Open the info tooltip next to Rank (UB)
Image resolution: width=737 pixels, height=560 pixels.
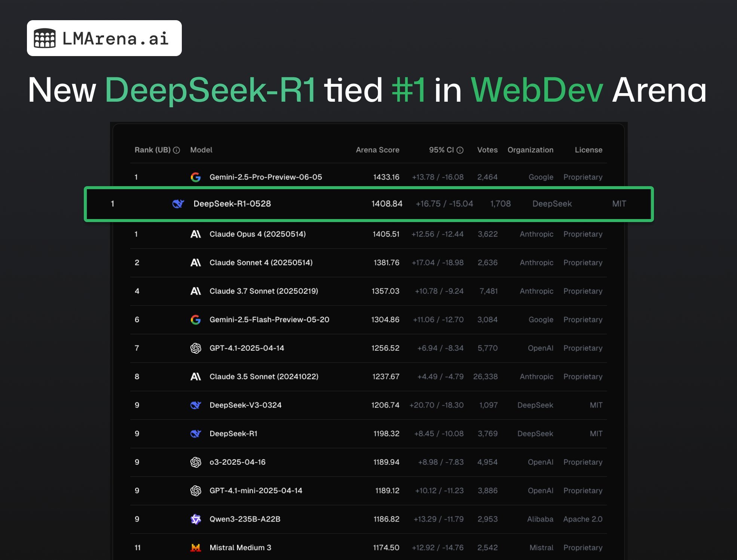176,150
